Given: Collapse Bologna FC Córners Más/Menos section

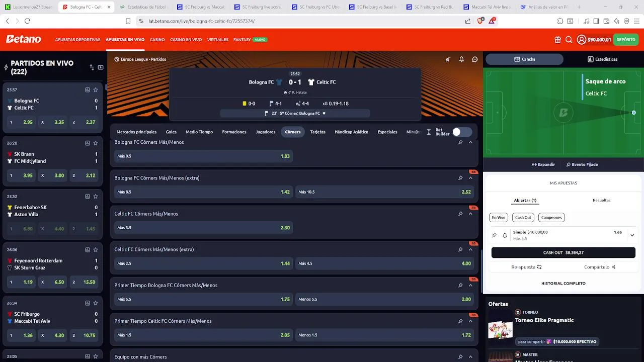Looking at the screenshot, I should coord(470,142).
